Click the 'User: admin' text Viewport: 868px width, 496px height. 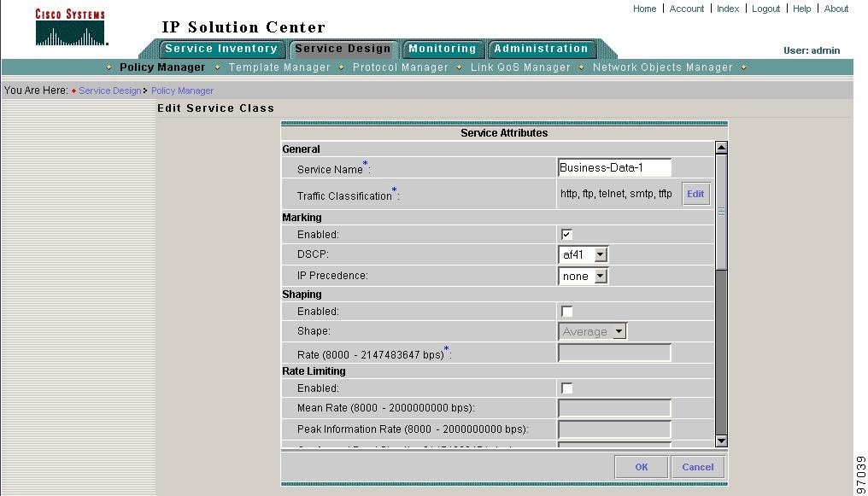tap(812, 50)
